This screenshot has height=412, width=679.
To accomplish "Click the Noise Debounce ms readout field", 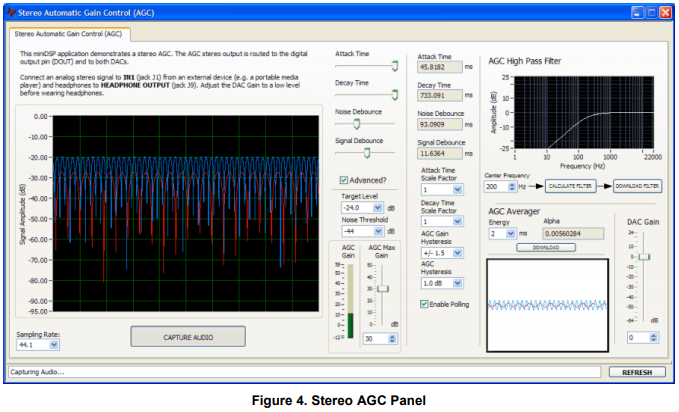I will tap(440, 124).
